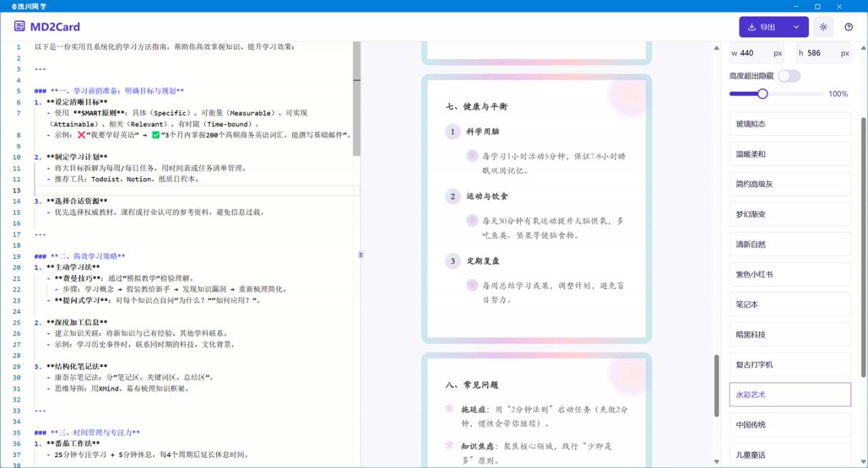Click the 七、健康与平衡 card heading
The height and width of the screenshot is (468, 868).
[x=476, y=106]
